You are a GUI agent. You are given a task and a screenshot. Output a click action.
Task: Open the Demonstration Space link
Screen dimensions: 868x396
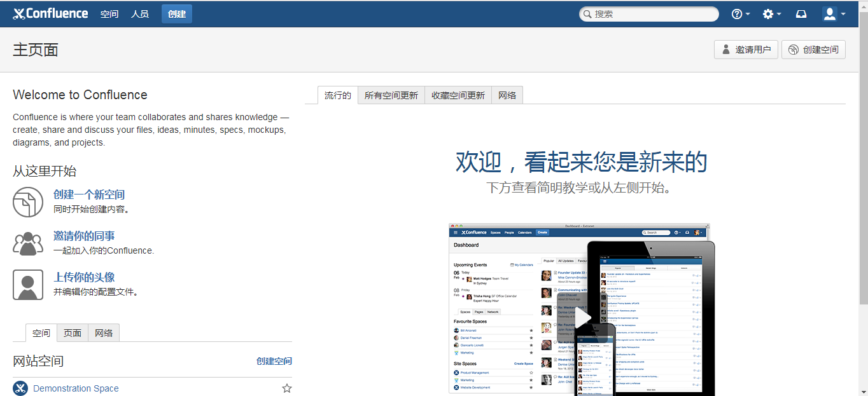[x=76, y=388]
